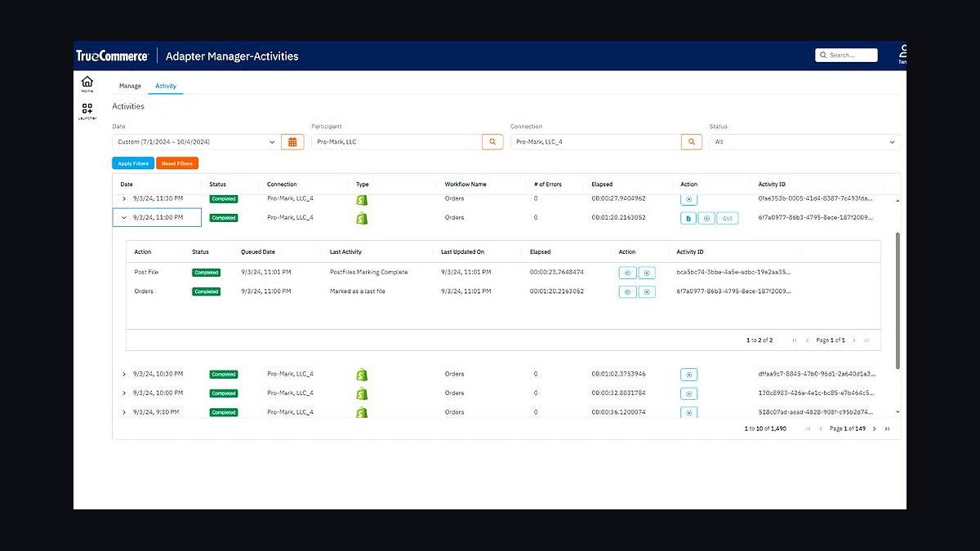Click Completed status badge for Post File

pyautogui.click(x=206, y=273)
